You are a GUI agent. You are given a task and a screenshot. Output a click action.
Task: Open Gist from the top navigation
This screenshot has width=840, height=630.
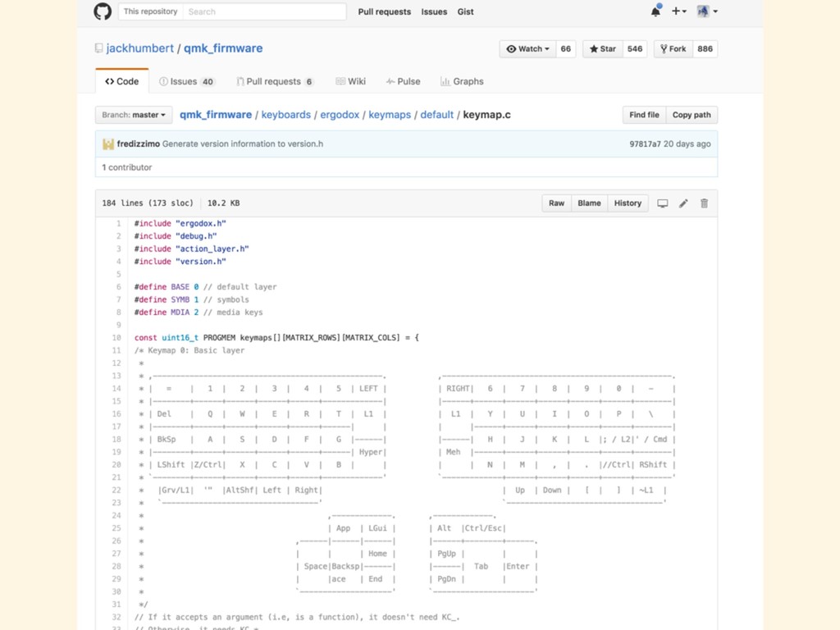point(465,11)
